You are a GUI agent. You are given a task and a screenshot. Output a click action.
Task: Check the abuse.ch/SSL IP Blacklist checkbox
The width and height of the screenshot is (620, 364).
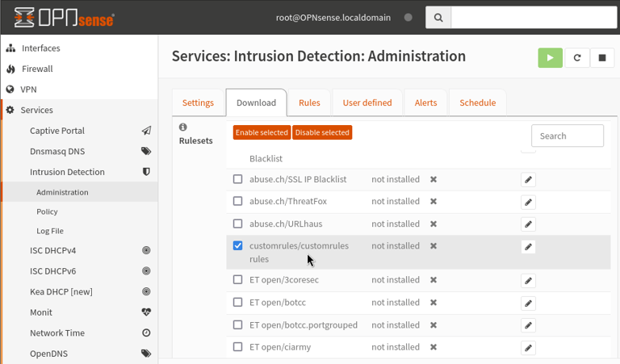pos(237,179)
